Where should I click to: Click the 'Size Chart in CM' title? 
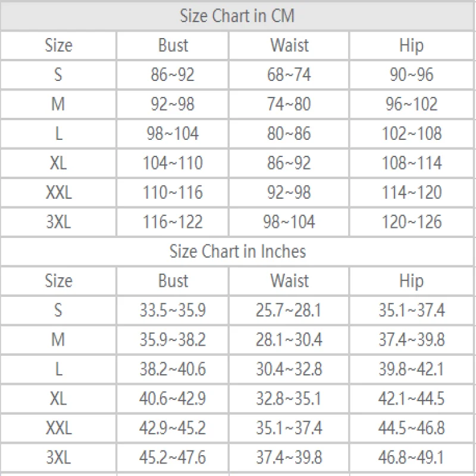click(237, 16)
